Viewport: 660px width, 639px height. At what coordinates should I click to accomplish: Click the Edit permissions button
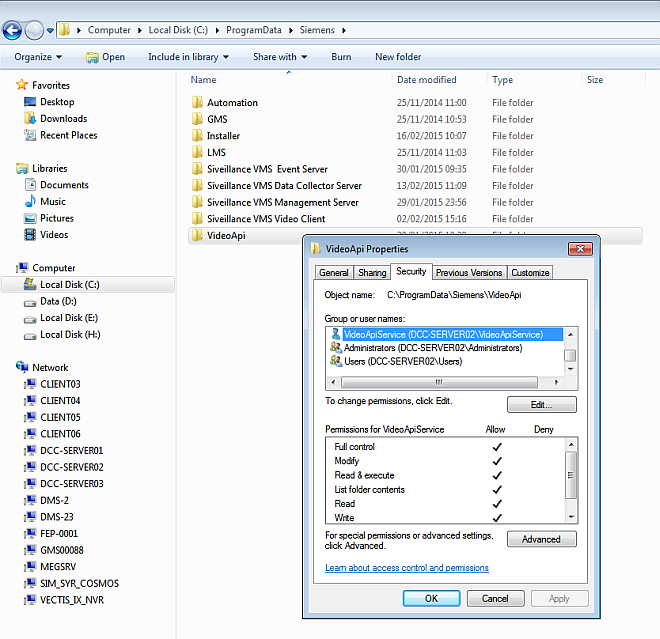click(x=541, y=405)
